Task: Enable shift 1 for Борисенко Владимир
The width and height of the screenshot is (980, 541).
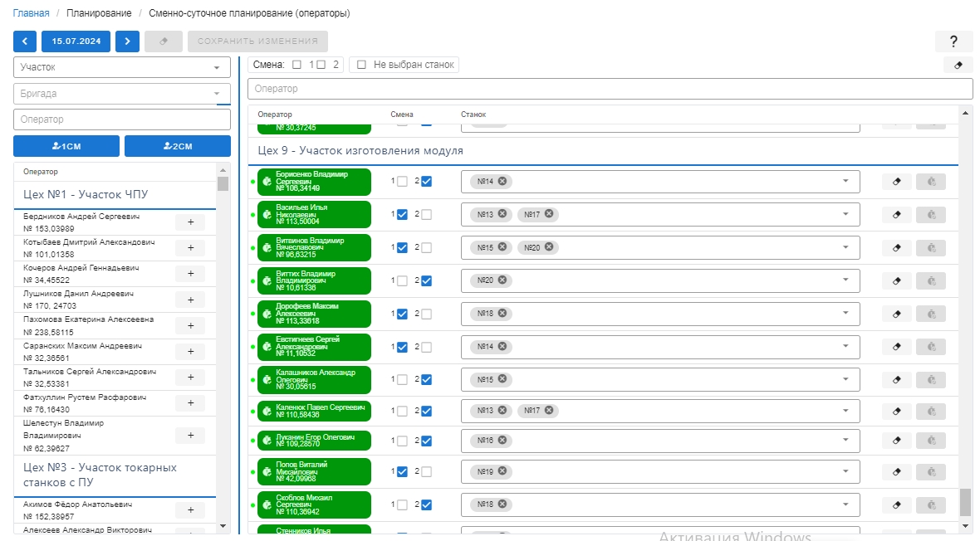Action: [402, 182]
